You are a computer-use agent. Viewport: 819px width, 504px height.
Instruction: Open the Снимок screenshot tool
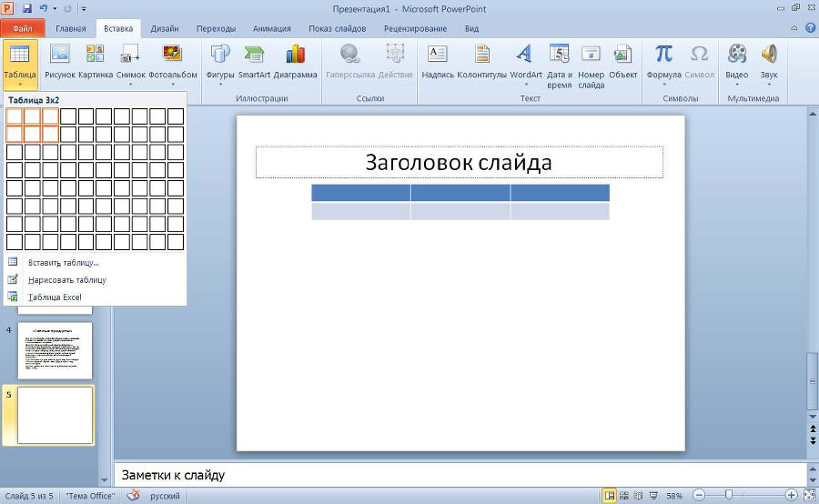130,64
